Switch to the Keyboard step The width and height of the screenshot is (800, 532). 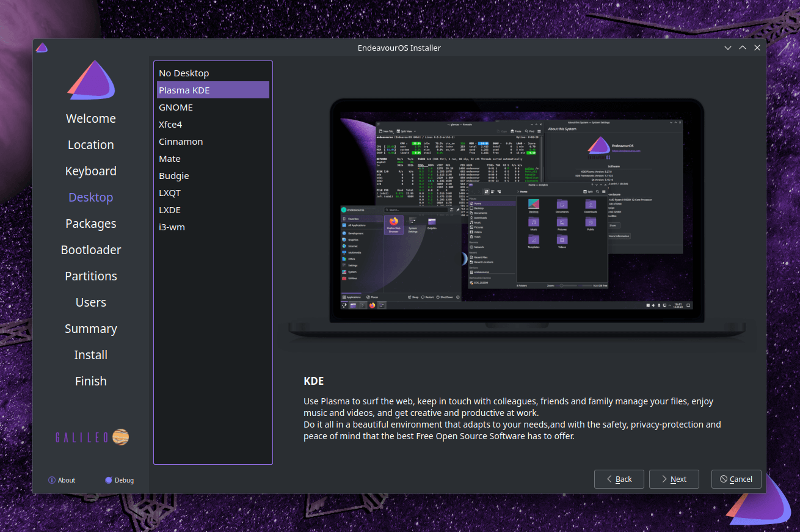coord(90,171)
